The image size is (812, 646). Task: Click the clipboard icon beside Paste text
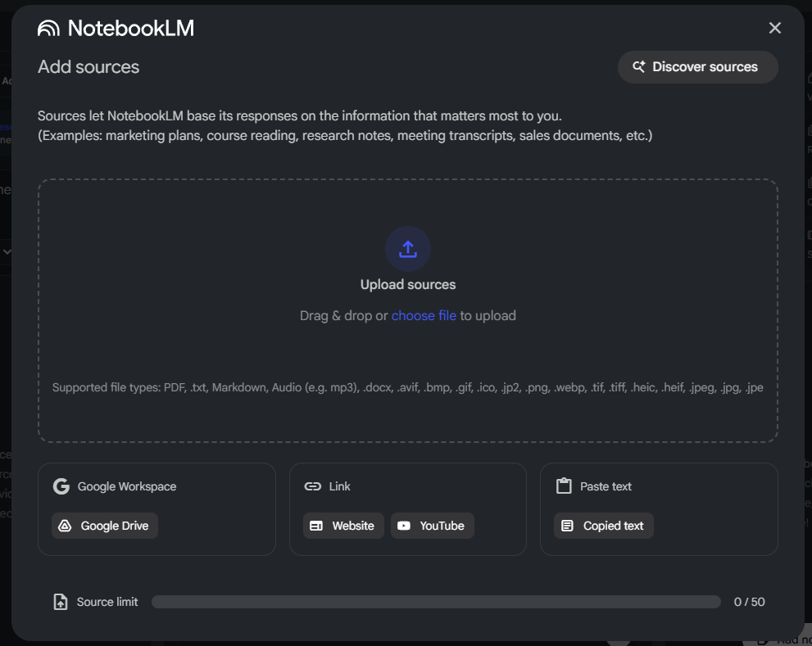pos(564,486)
